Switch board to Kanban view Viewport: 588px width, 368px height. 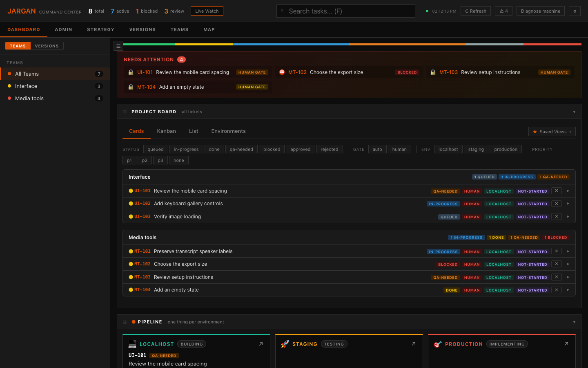tap(167, 131)
